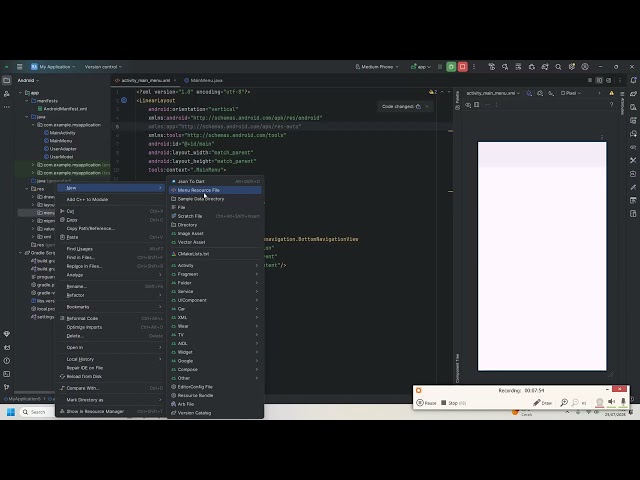The image size is (640, 480).
Task: Open the Logcat tool window icon
Action: [7, 347]
